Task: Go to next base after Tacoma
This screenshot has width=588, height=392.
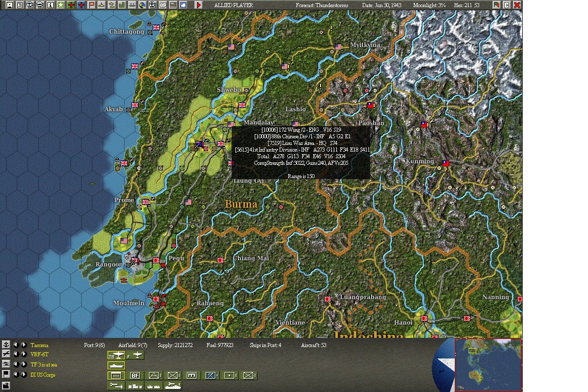Action: pos(23,345)
